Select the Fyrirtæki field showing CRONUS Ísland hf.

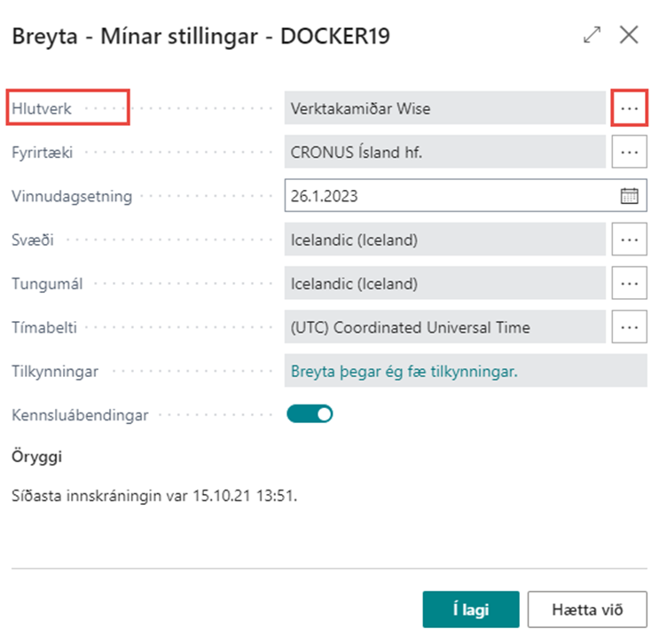(x=444, y=152)
